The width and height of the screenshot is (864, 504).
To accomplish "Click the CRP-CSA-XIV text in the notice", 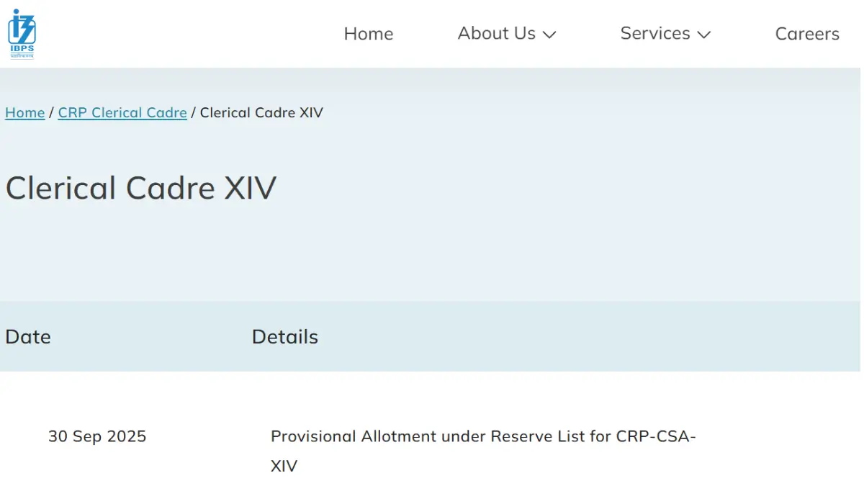I will 652,436.
